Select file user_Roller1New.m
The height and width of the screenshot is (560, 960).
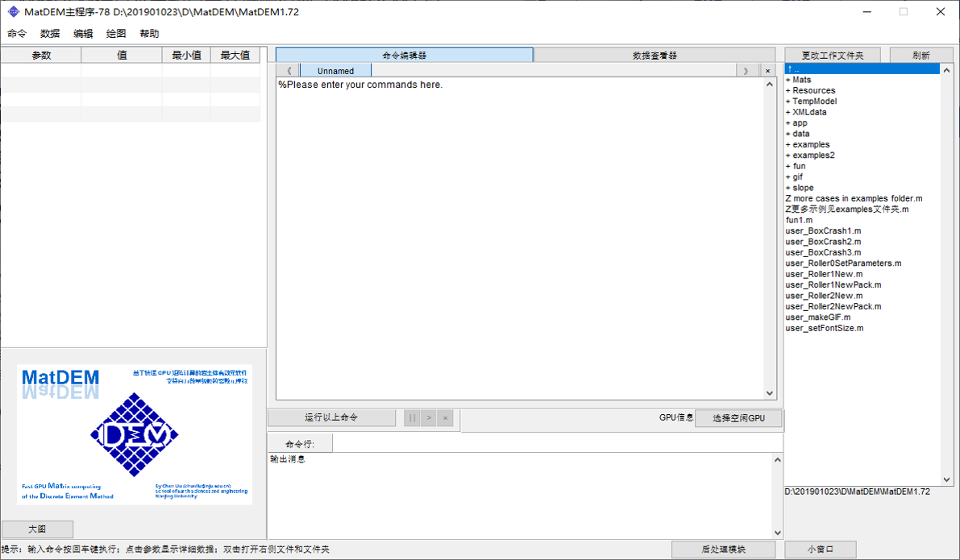coord(862,274)
